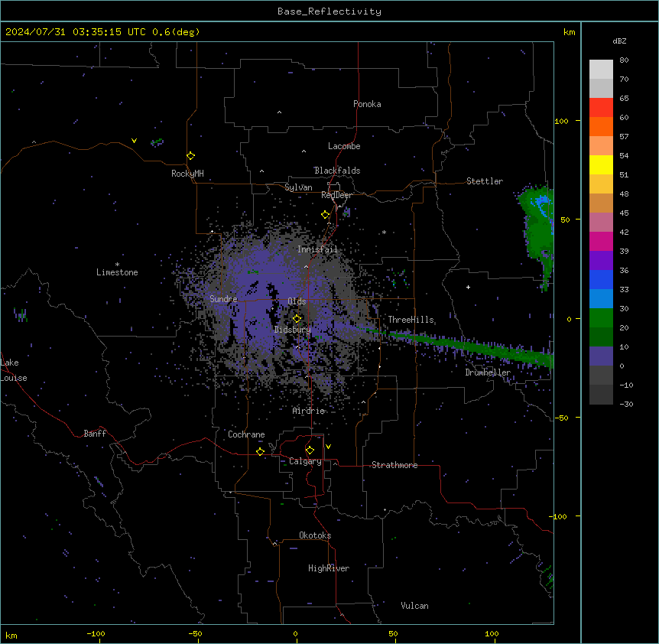Click the Olds label
659x644 pixels.
(x=297, y=301)
